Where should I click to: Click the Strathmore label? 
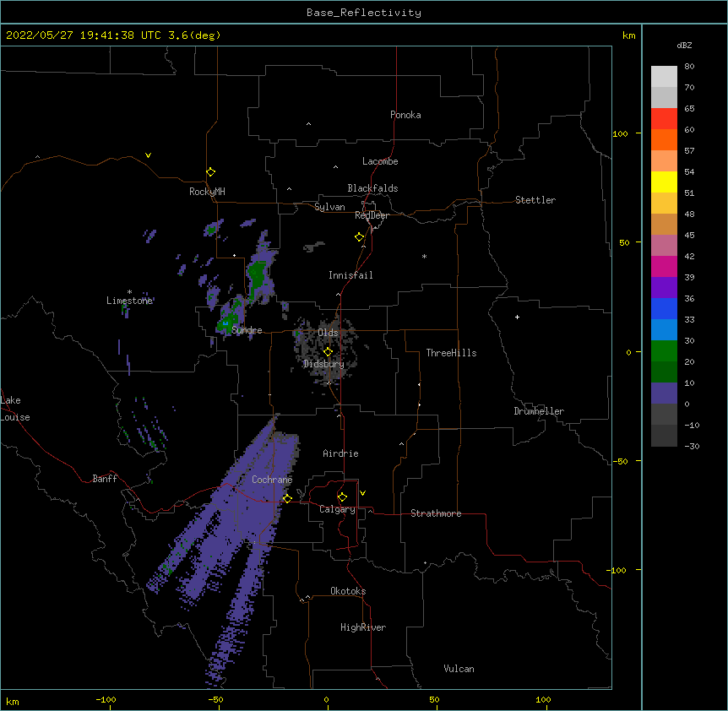tap(436, 513)
